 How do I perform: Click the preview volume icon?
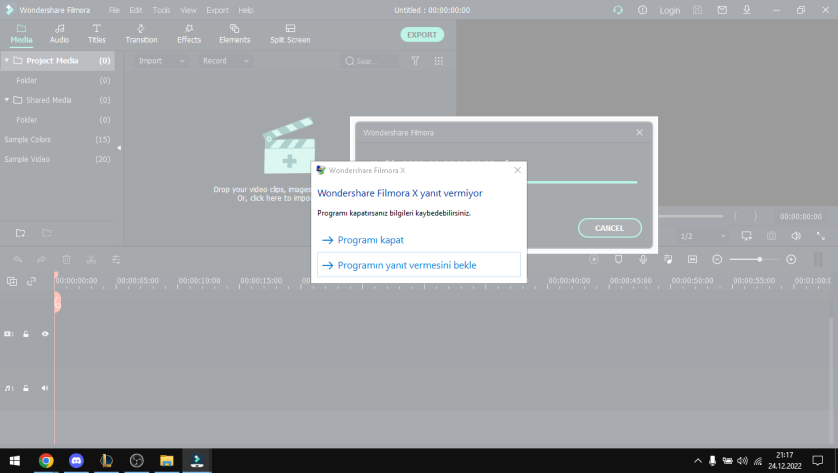(x=796, y=236)
